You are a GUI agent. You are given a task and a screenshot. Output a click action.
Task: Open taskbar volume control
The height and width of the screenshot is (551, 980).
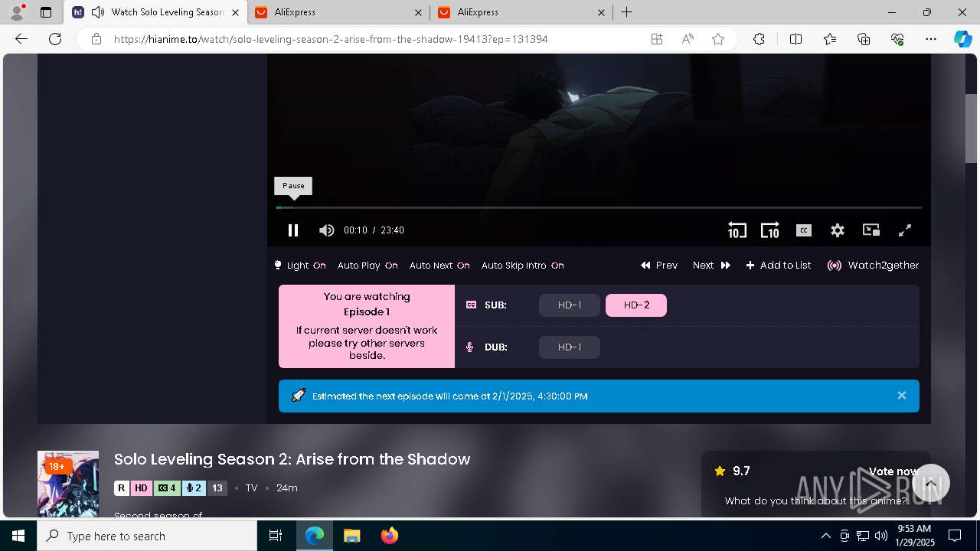point(881,536)
